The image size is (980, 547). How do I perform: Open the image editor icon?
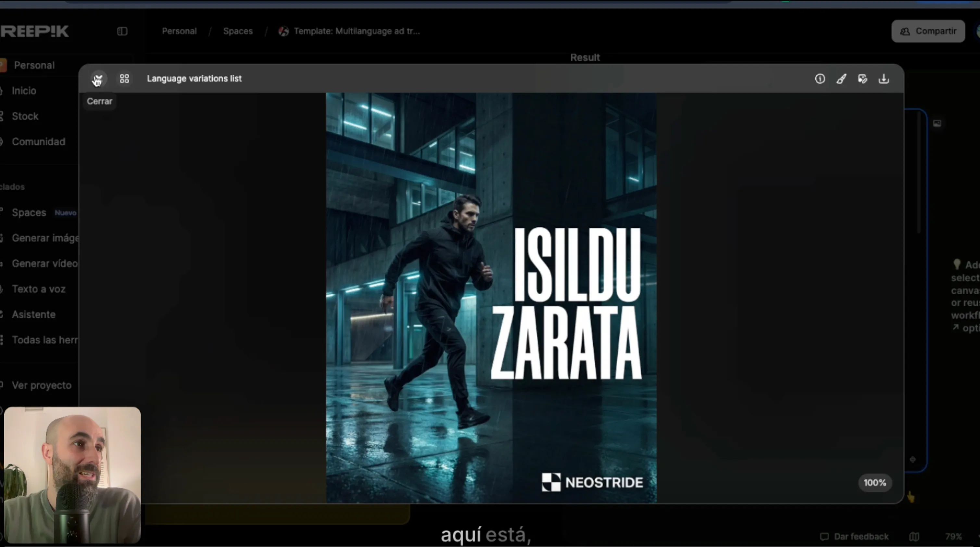862,79
